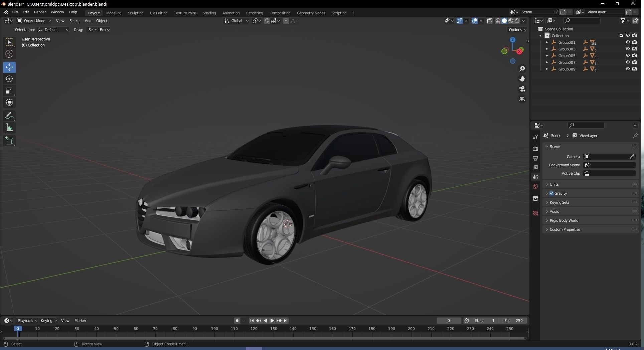644x350 pixels.
Task: Open the viewport Add menu
Action: point(88,21)
